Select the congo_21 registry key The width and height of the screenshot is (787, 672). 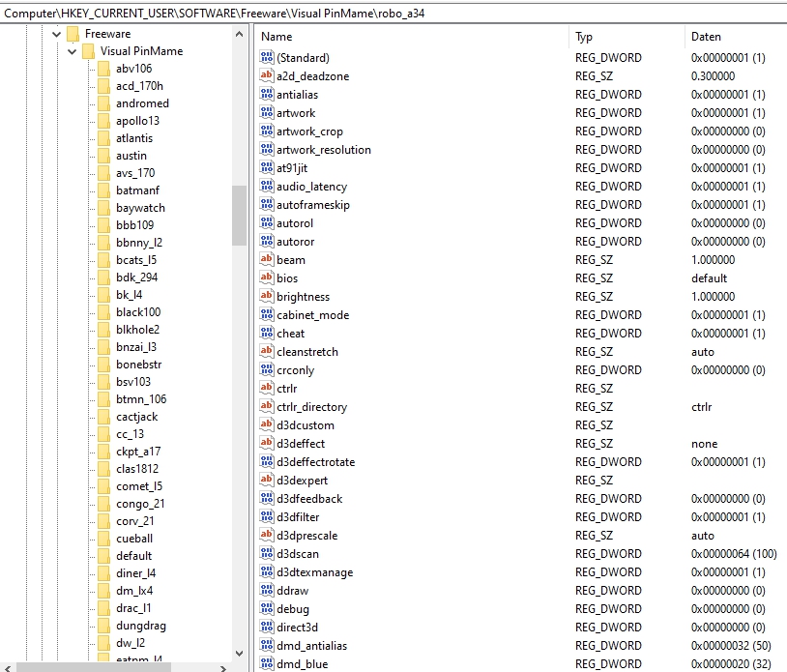(x=140, y=504)
